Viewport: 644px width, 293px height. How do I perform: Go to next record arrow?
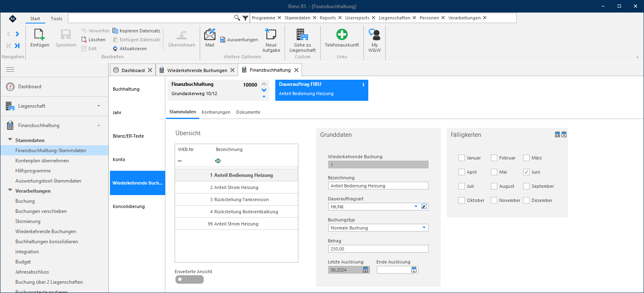point(17,34)
